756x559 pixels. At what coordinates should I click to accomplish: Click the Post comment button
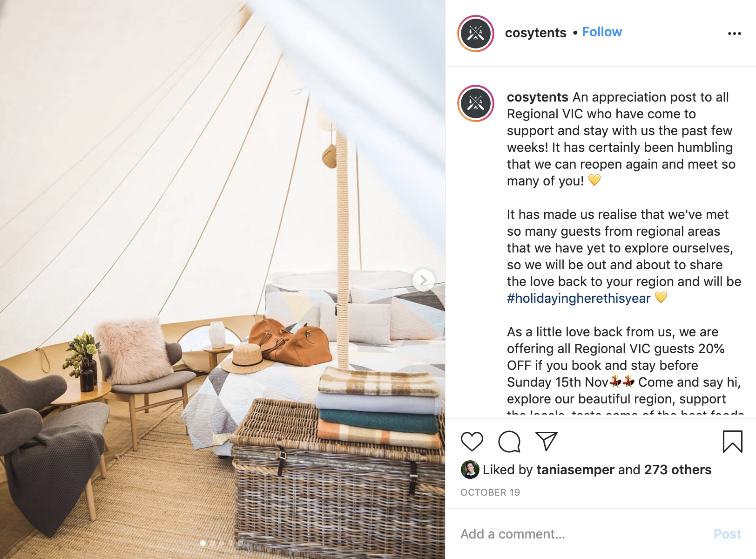click(727, 534)
